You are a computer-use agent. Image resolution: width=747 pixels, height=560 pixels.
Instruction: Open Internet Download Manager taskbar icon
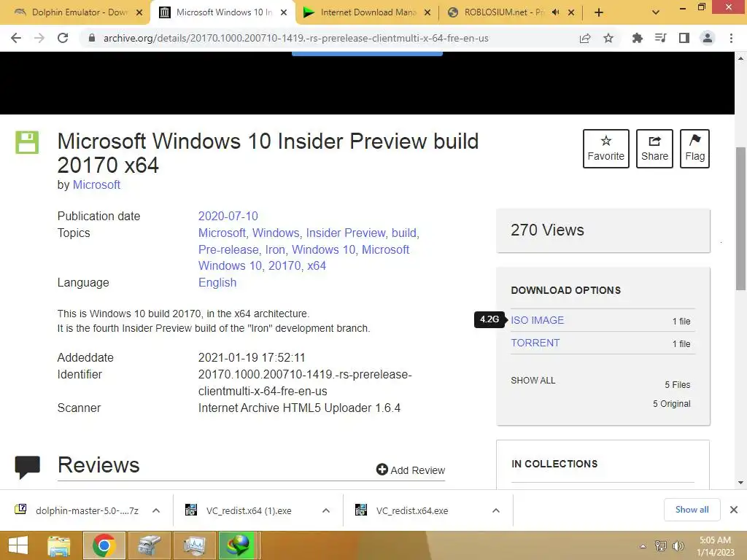click(237, 545)
